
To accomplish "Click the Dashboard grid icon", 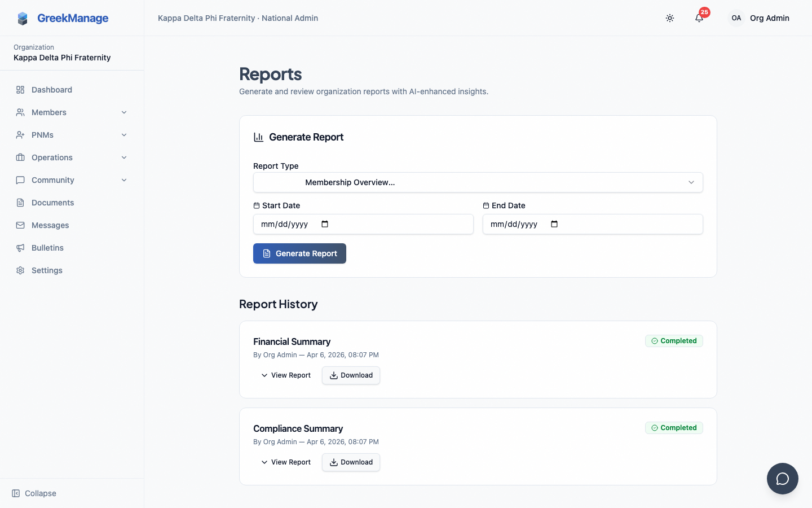I will coord(20,90).
